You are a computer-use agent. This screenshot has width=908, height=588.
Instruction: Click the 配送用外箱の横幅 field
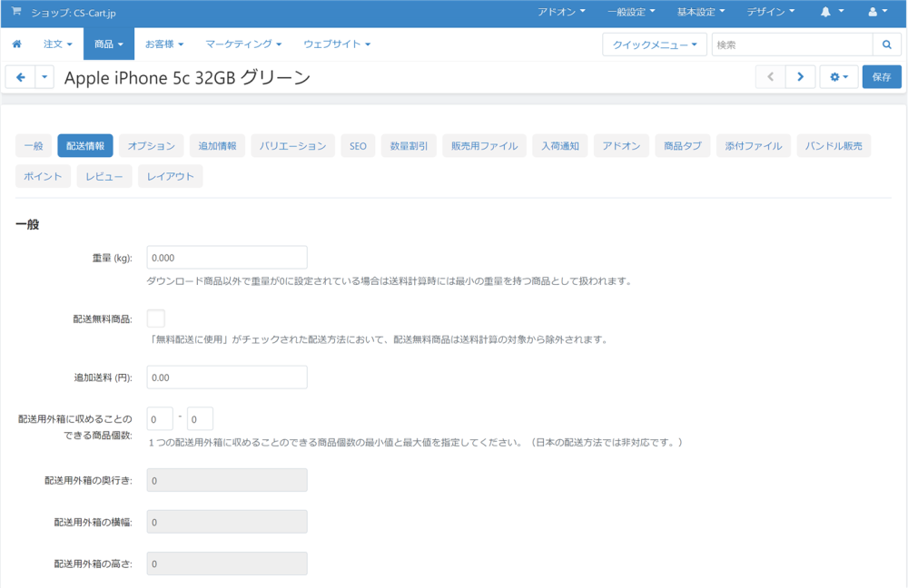coord(227,522)
